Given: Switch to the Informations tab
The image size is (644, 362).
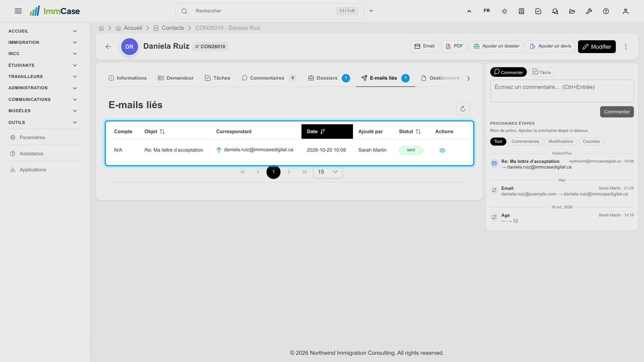Looking at the screenshot, I should [128, 78].
